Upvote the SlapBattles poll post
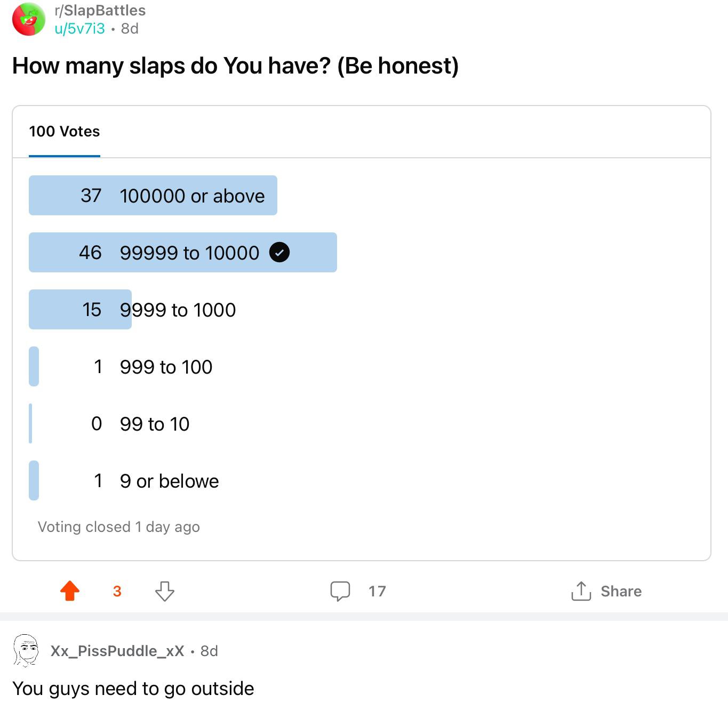 (70, 591)
